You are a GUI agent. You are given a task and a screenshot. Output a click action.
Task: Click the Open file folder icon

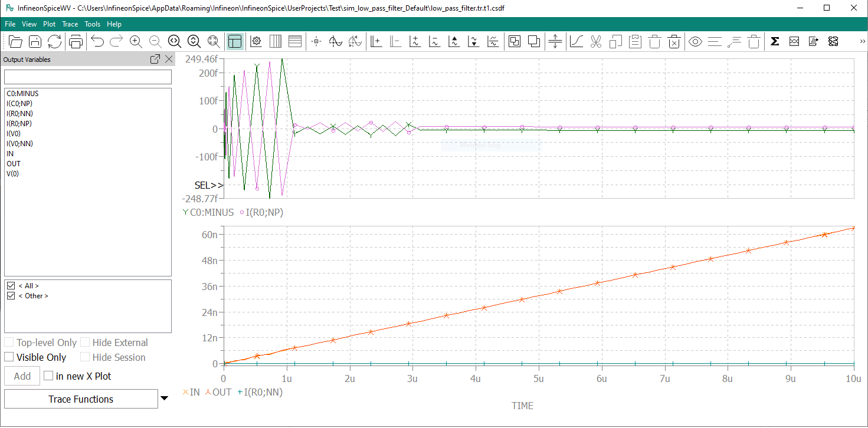(15, 41)
